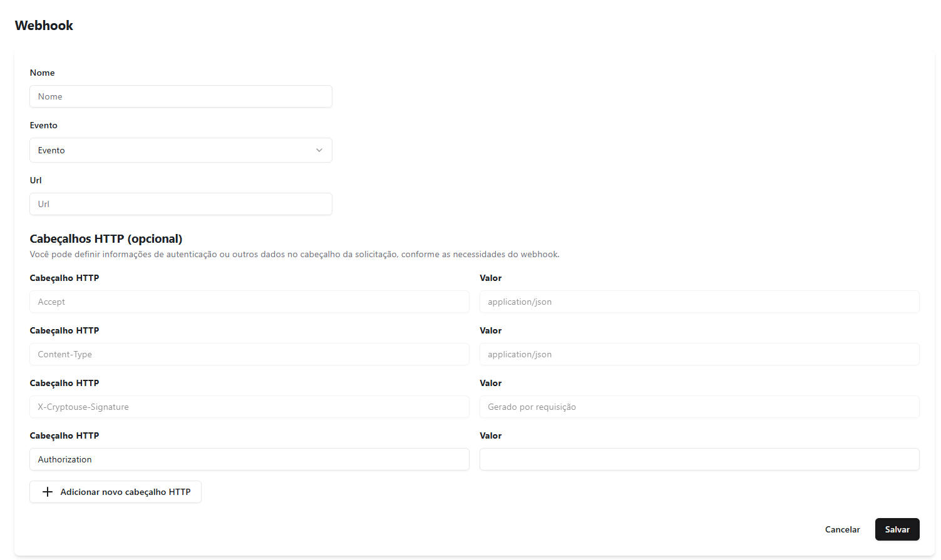The width and height of the screenshot is (941, 560).
Task: Click the "Gerado por requisição" value field
Action: click(699, 407)
